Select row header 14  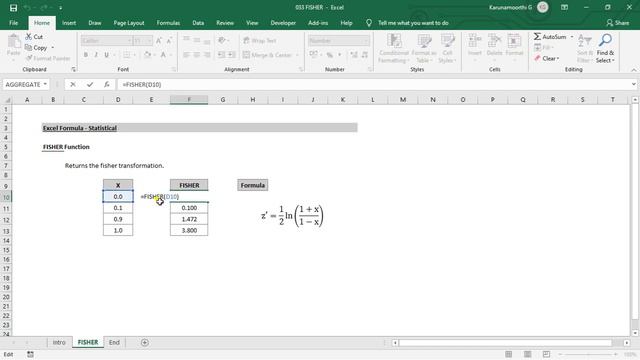[6, 241]
